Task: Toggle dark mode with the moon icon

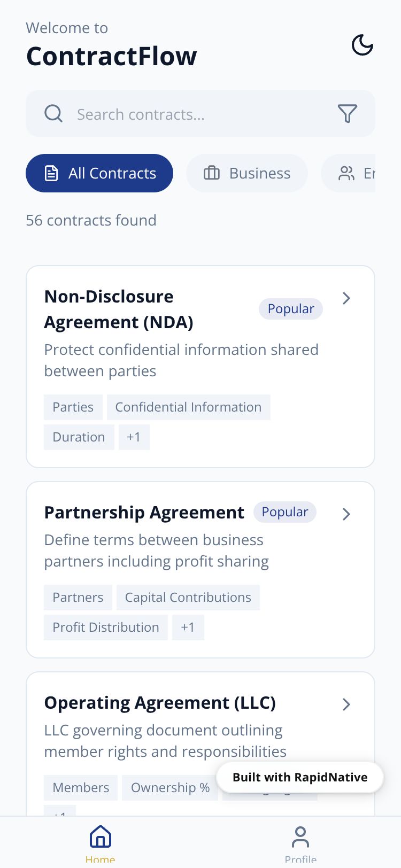Action: point(362,45)
